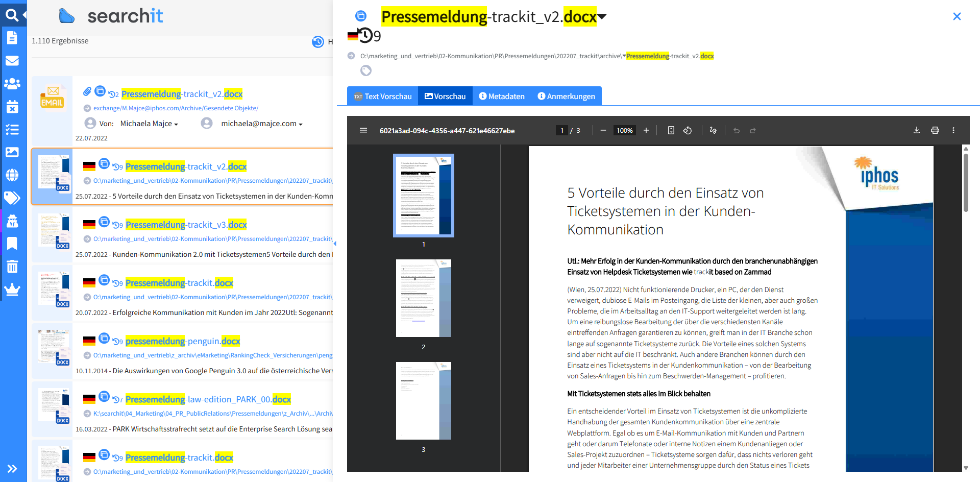Click the images filter icon in sidebar
The height and width of the screenshot is (482, 980).
click(12, 152)
